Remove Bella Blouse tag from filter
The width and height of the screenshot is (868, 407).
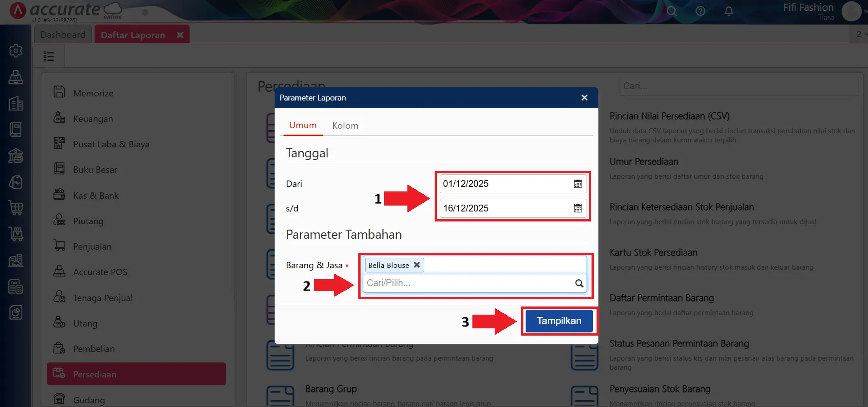pos(416,265)
